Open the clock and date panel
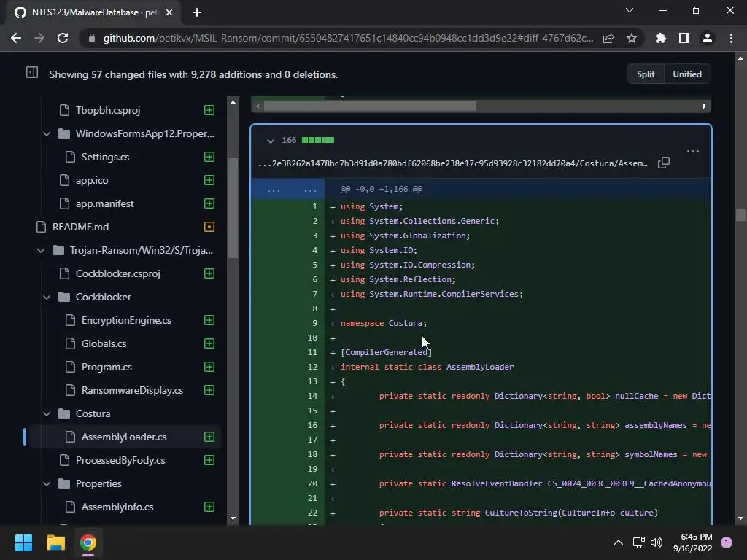This screenshot has height=560, width=747. point(692,542)
